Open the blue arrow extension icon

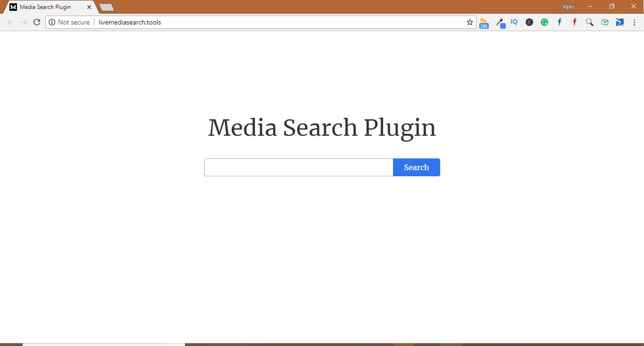(619, 22)
